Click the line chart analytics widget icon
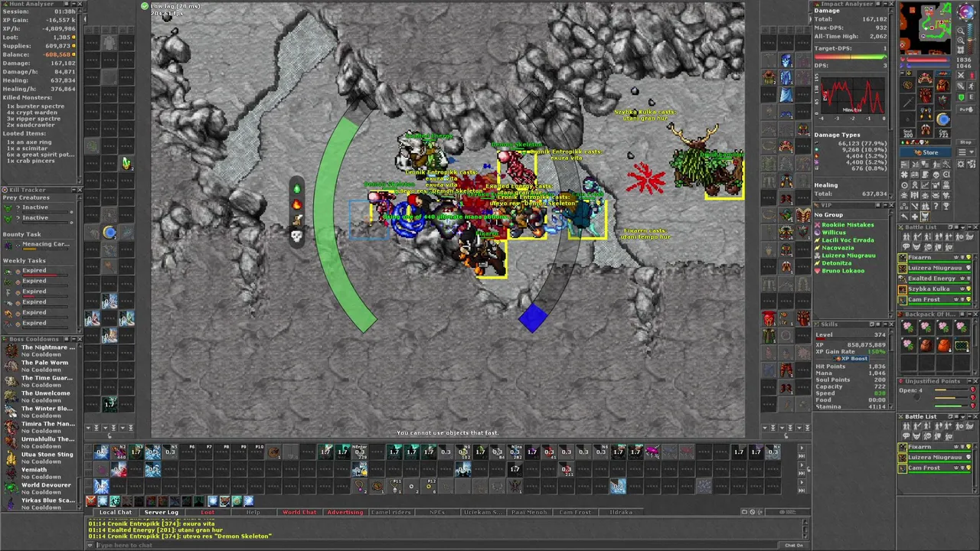Viewport: 980px width, 551px height. tap(925, 185)
